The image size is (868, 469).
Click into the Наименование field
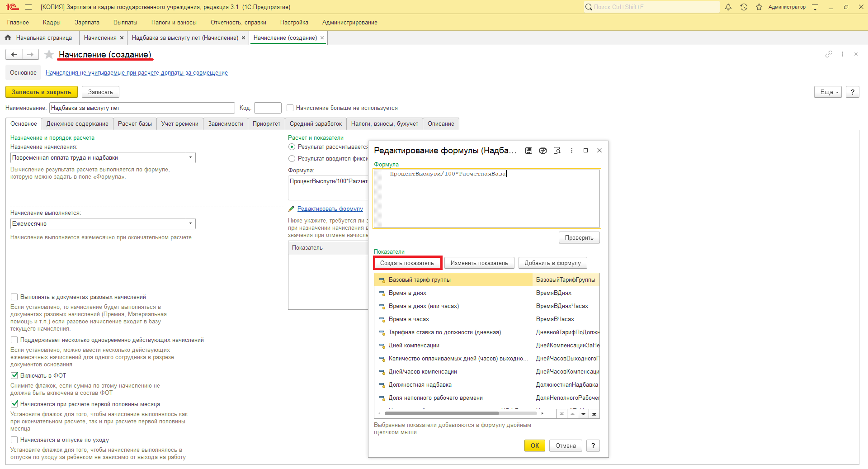click(142, 108)
